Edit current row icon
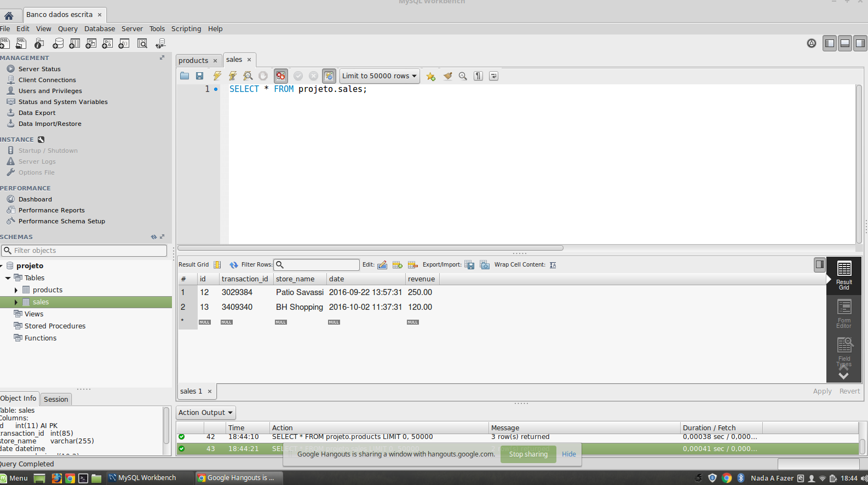This screenshot has height=485, width=868. pyautogui.click(x=382, y=265)
